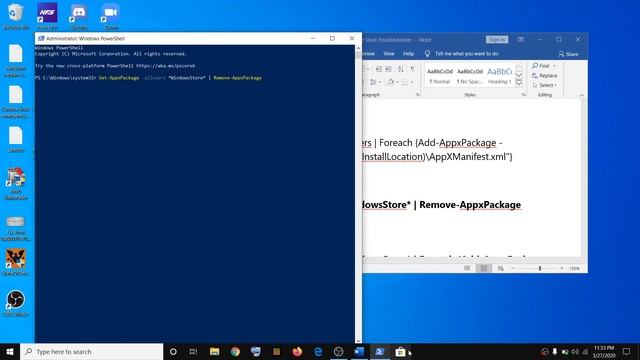Open the Action Center notifications icon
The image size is (640, 360).
pos(626,351)
